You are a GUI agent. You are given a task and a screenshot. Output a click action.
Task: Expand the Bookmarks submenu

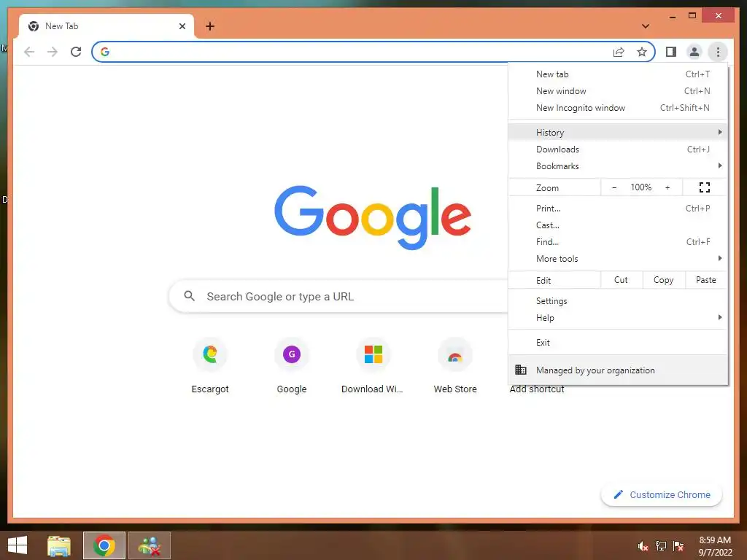(618, 166)
